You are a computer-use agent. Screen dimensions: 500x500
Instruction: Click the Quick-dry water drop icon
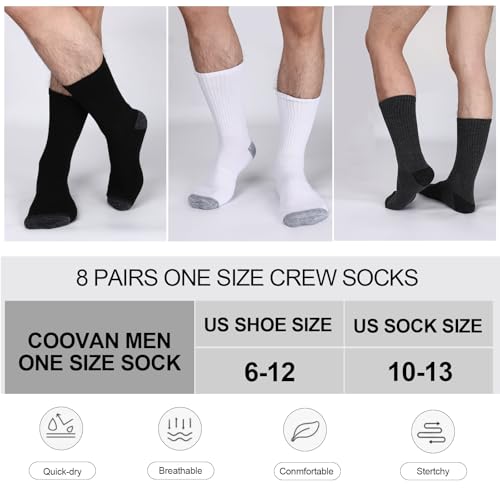coord(61,428)
